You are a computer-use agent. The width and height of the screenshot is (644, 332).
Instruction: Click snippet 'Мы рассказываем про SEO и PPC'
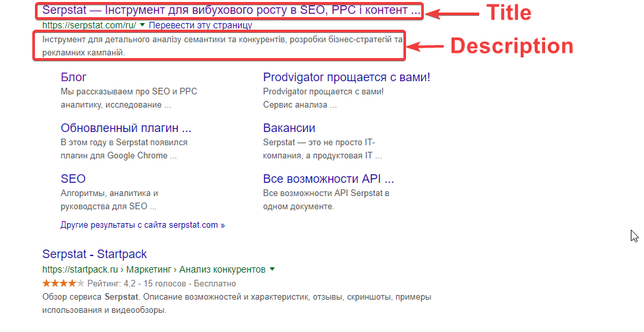(x=129, y=91)
